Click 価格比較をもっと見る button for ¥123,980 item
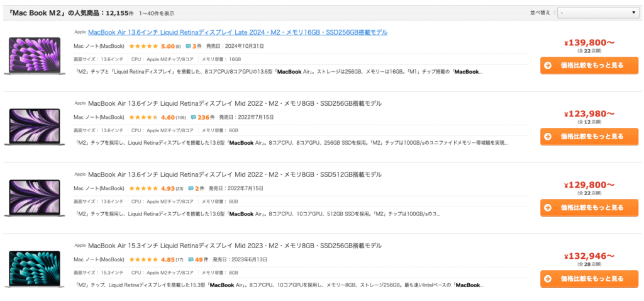The image size is (644, 301). pyautogui.click(x=589, y=137)
